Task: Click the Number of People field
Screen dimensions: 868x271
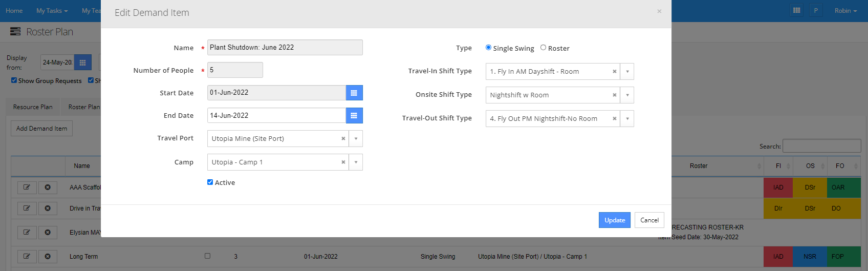Action: [x=235, y=70]
